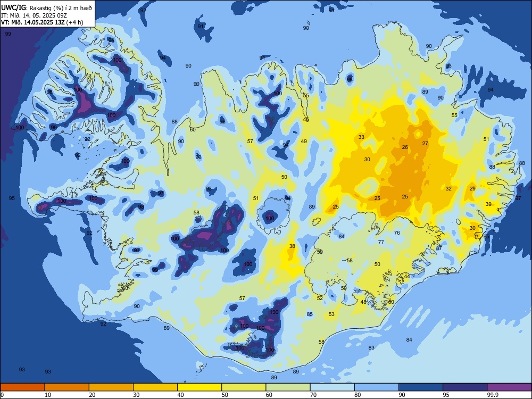Click the humidity value '87' on map
The width and height of the screenshot is (532, 399).
pyautogui.click(x=439, y=248)
